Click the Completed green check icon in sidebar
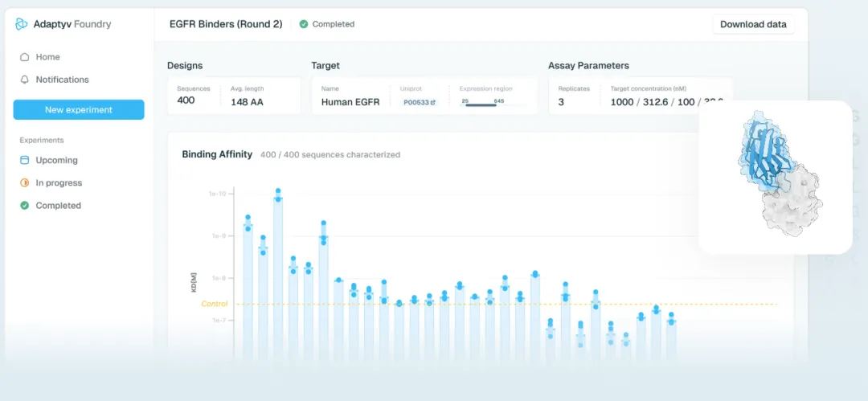This screenshot has height=401, width=868. pos(24,206)
